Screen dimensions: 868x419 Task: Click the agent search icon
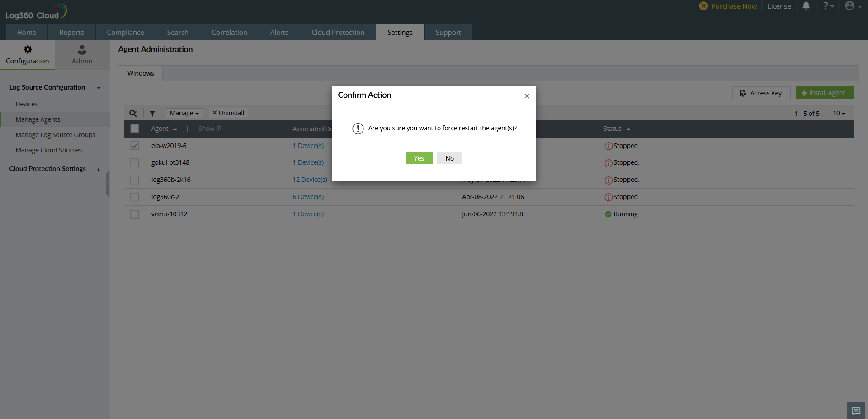coord(133,113)
